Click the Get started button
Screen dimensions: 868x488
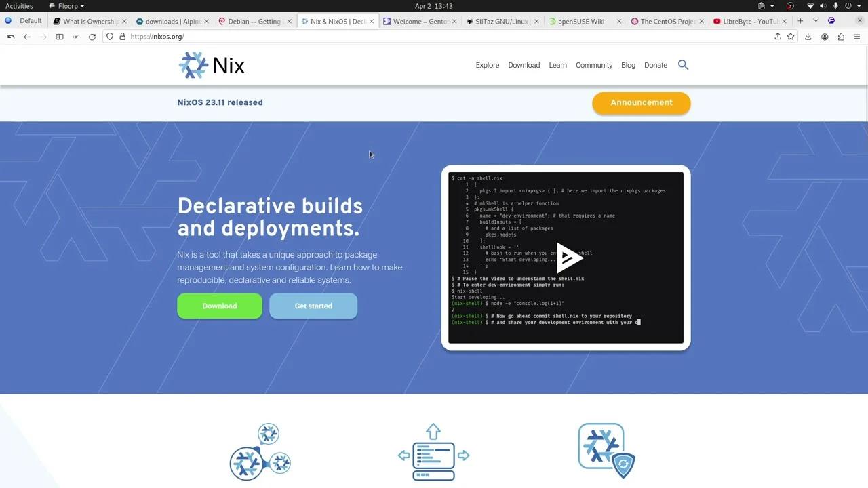click(313, 306)
